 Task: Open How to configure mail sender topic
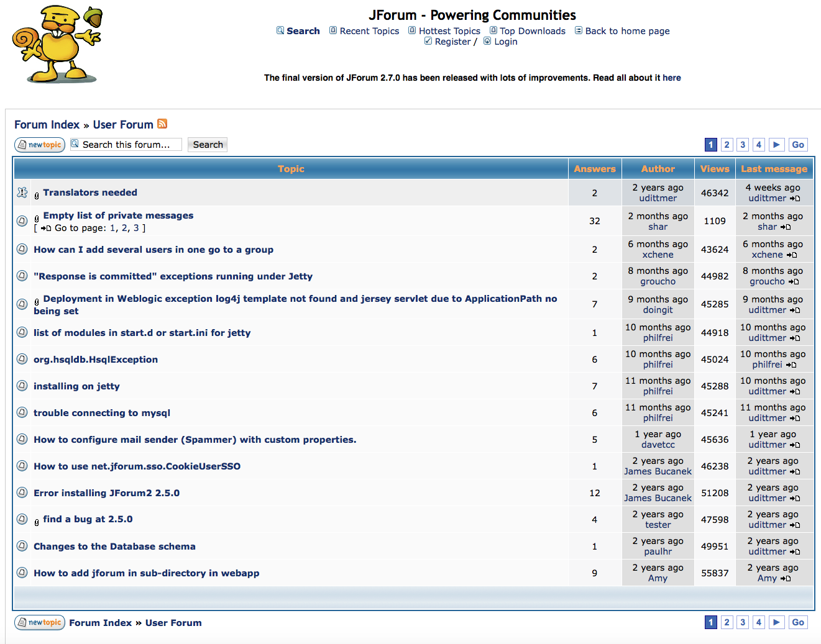195,440
